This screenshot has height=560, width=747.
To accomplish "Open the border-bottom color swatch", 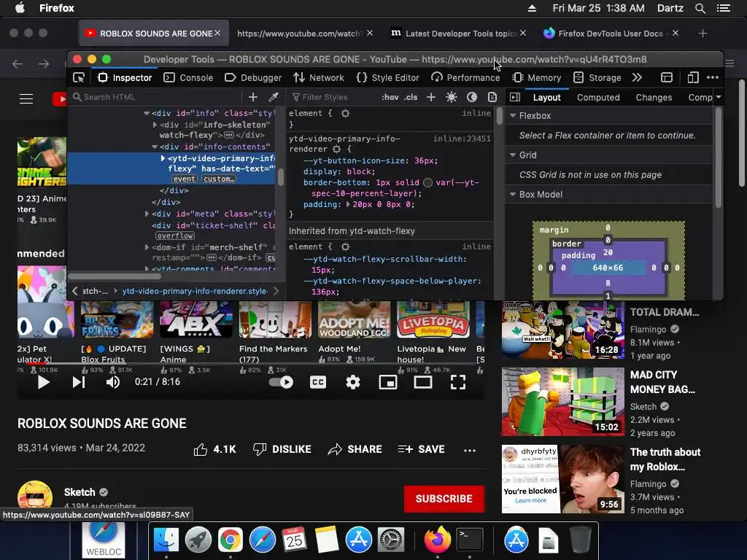I will (x=427, y=183).
